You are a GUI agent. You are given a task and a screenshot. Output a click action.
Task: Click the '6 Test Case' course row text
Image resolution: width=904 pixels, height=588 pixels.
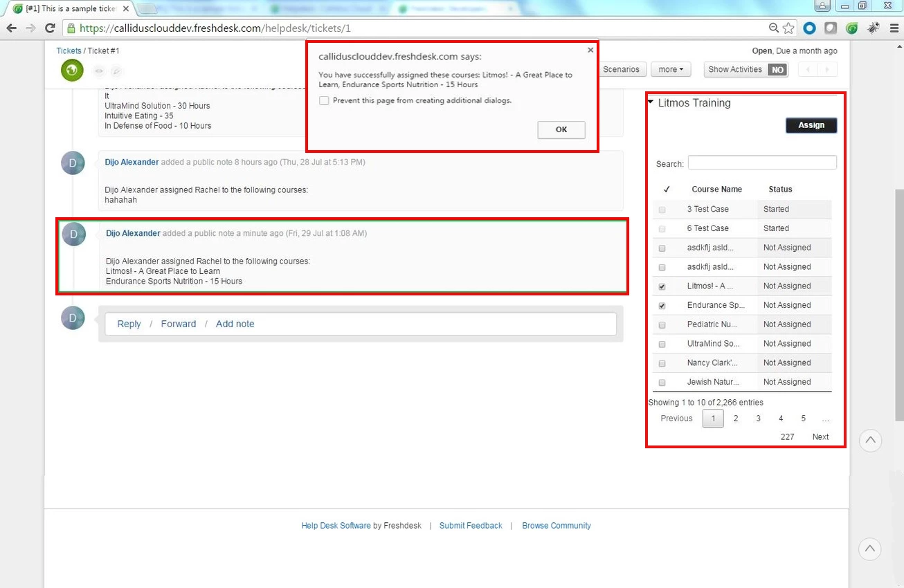click(707, 228)
